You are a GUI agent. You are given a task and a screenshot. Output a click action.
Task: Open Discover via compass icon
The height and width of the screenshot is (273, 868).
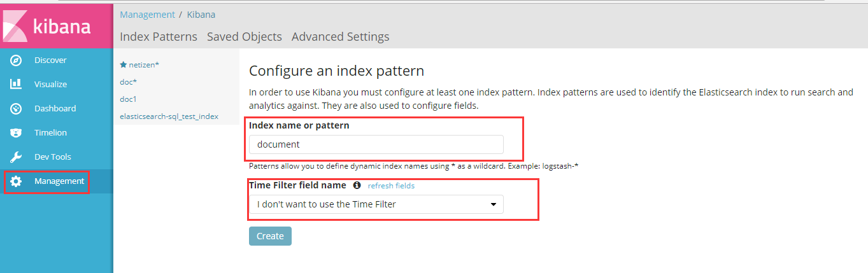[x=16, y=60]
